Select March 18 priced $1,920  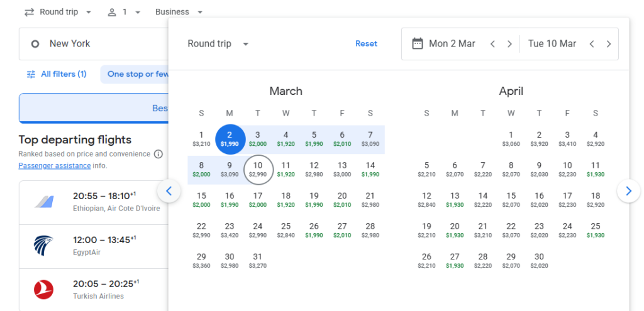(x=286, y=200)
